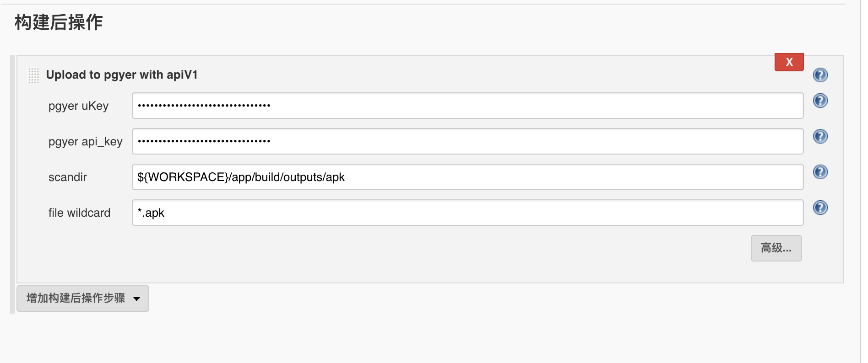Click the file wildcard label

click(79, 213)
